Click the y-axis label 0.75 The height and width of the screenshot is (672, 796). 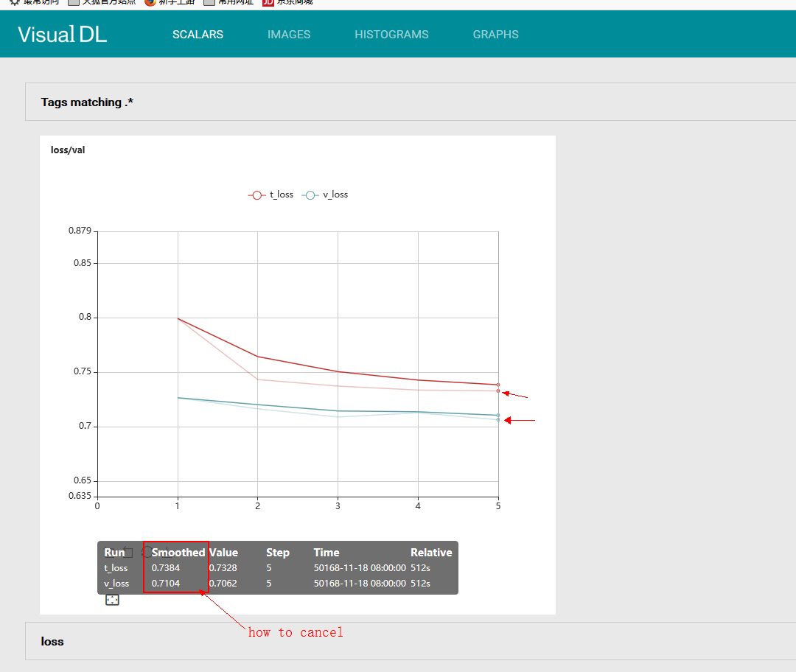(x=83, y=371)
